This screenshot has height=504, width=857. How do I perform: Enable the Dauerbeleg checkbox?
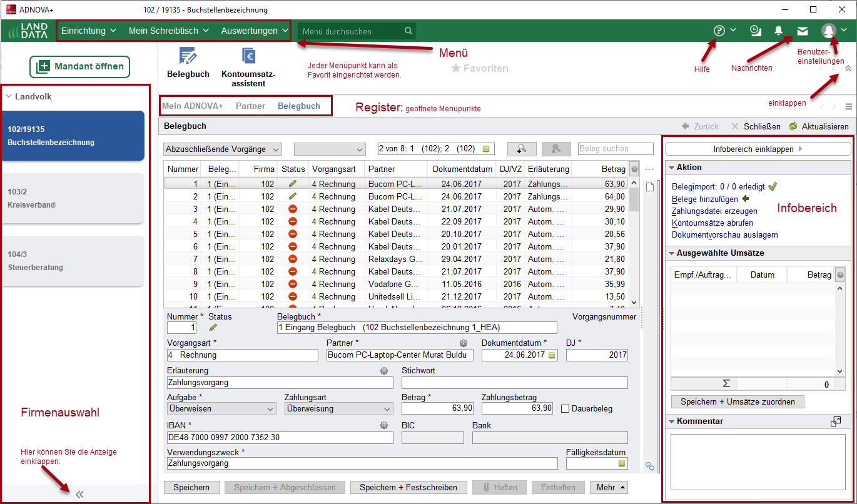(565, 409)
